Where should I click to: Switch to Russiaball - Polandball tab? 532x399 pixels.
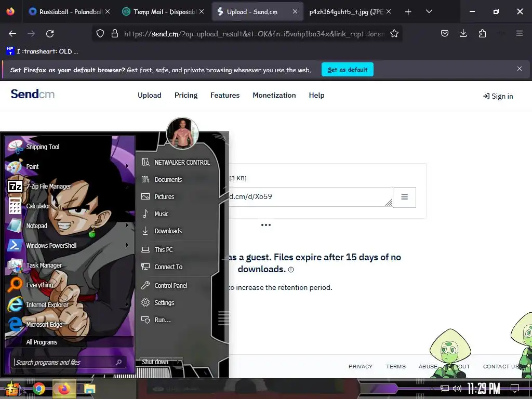click(x=70, y=11)
